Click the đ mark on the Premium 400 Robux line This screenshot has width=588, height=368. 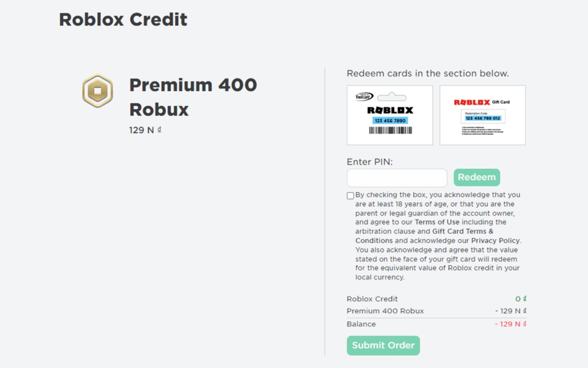[x=525, y=310]
